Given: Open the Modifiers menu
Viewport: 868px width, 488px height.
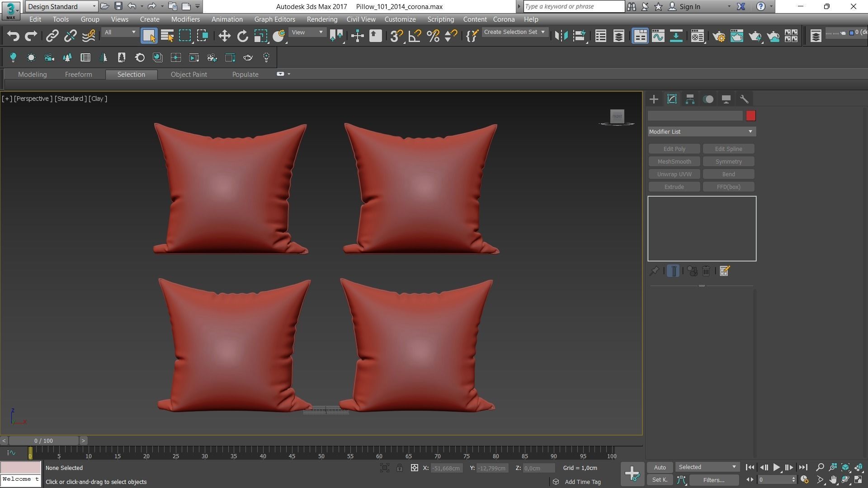Looking at the screenshot, I should (185, 19).
